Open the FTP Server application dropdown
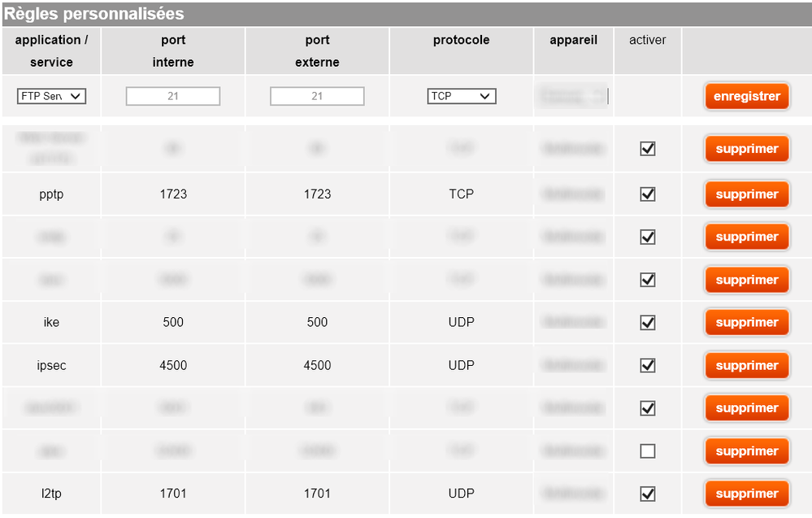 click(x=51, y=97)
